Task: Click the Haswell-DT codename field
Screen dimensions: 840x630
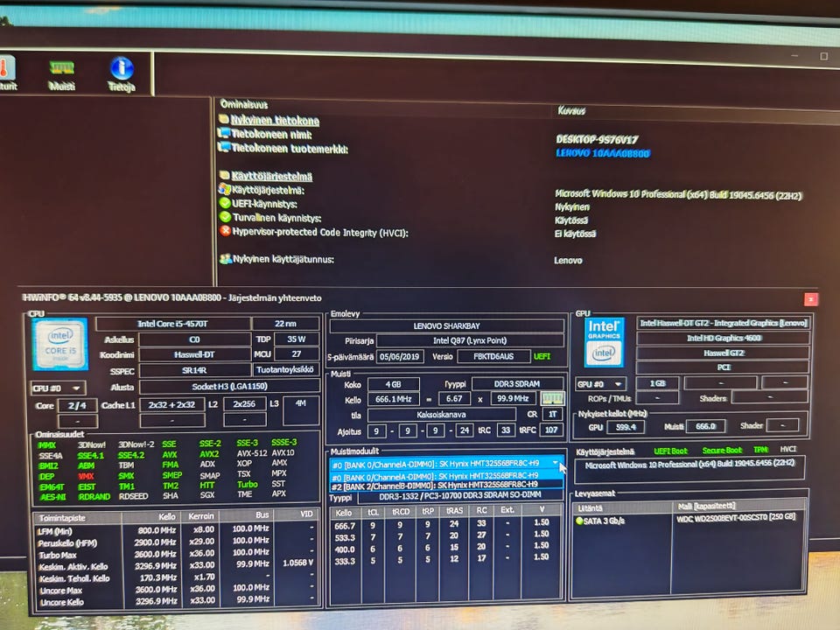Action: [194, 354]
